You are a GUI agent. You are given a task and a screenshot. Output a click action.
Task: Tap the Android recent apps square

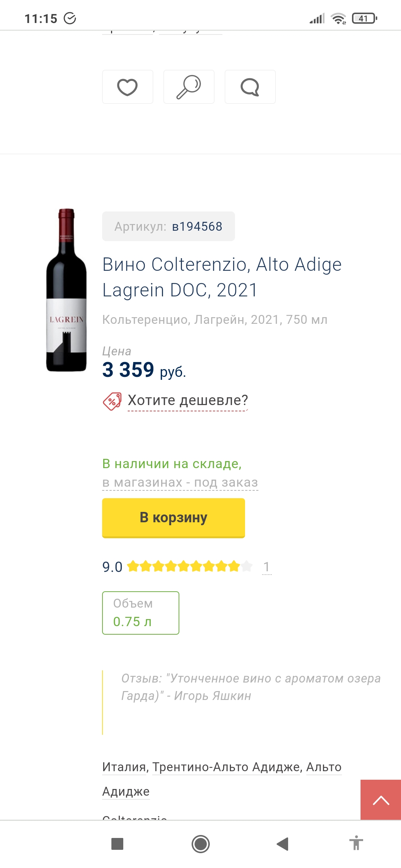pos(117,844)
